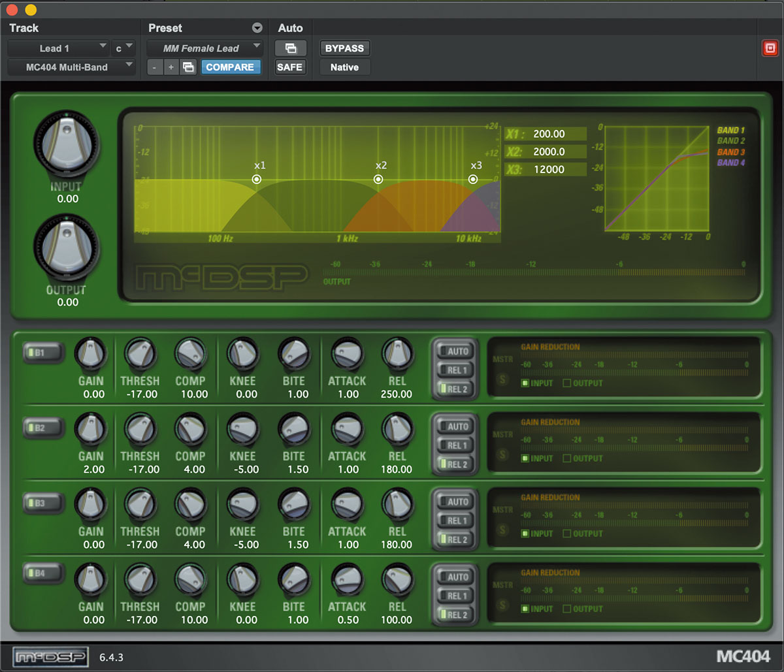The height and width of the screenshot is (672, 784).
Task: Click the next preset plus button
Action: pos(171,67)
